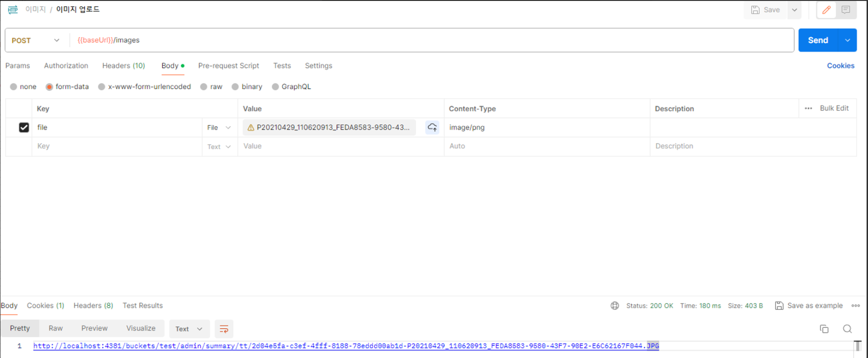Open the Settings tab
Screen dimensions: 868x358
[x=319, y=66]
